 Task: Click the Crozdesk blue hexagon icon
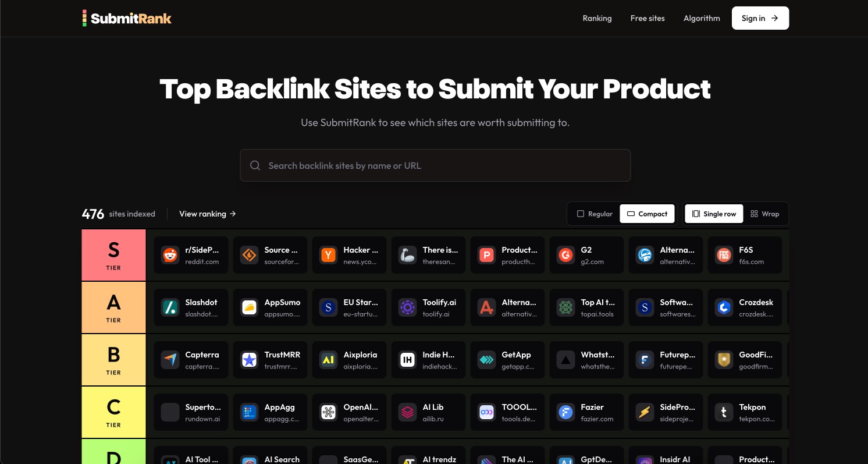pos(724,307)
